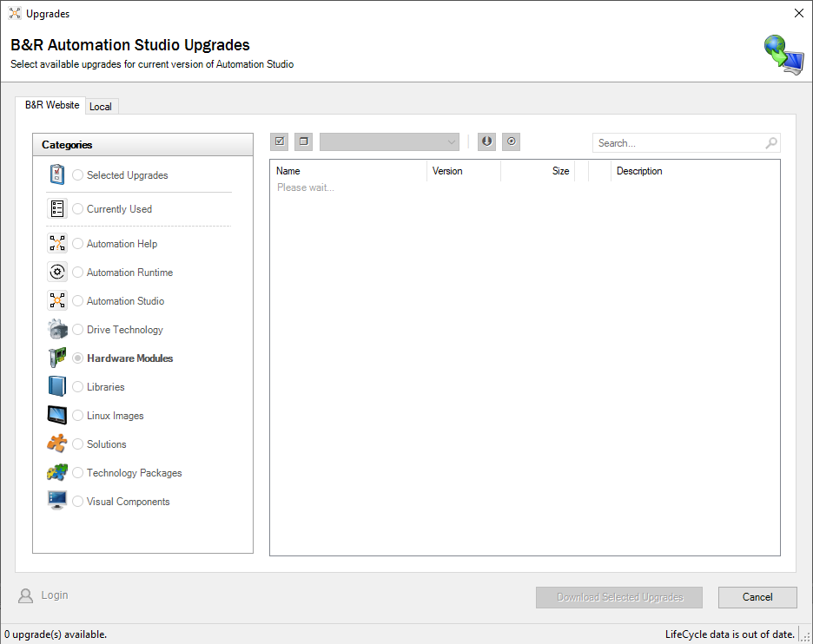Click the Visual Components monitor icon
Image resolution: width=813 pixels, height=644 pixels.
57,501
